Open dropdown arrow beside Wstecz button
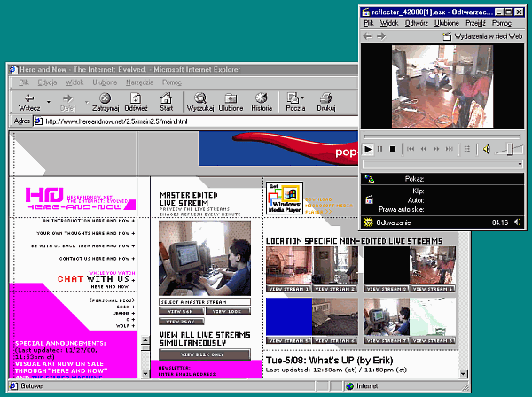Screen dimensions: 532x397 (x=49, y=102)
